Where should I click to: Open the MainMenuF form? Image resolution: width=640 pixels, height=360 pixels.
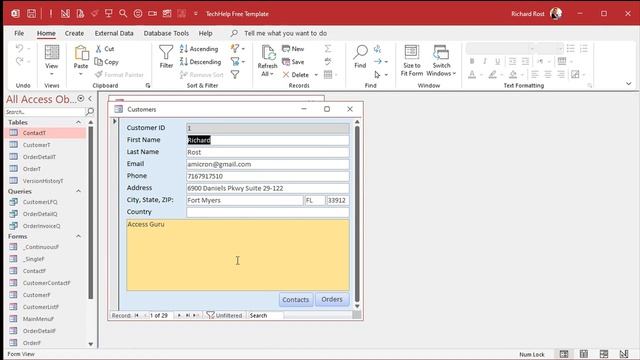tap(38, 319)
